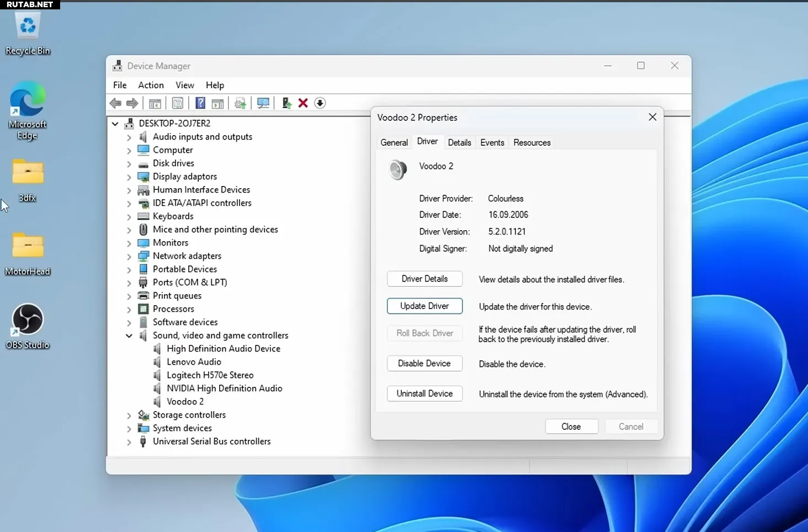Click the scan for hardware changes icon

coord(263,103)
